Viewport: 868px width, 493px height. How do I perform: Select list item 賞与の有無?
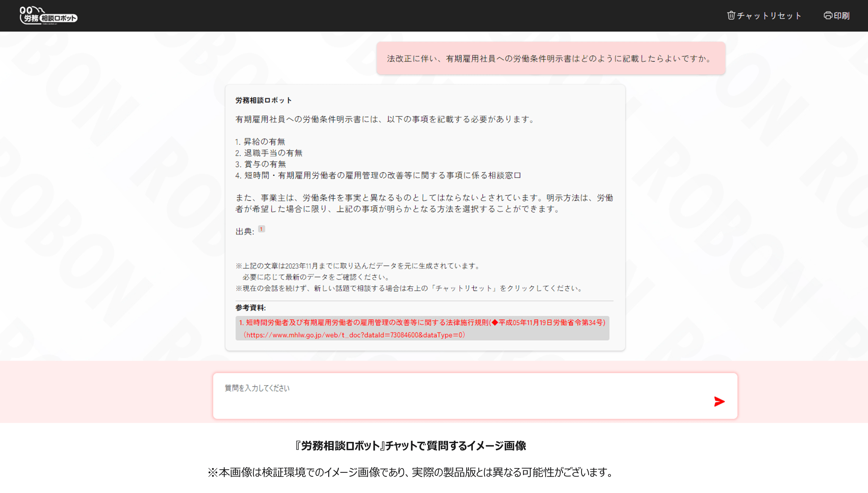pos(260,164)
